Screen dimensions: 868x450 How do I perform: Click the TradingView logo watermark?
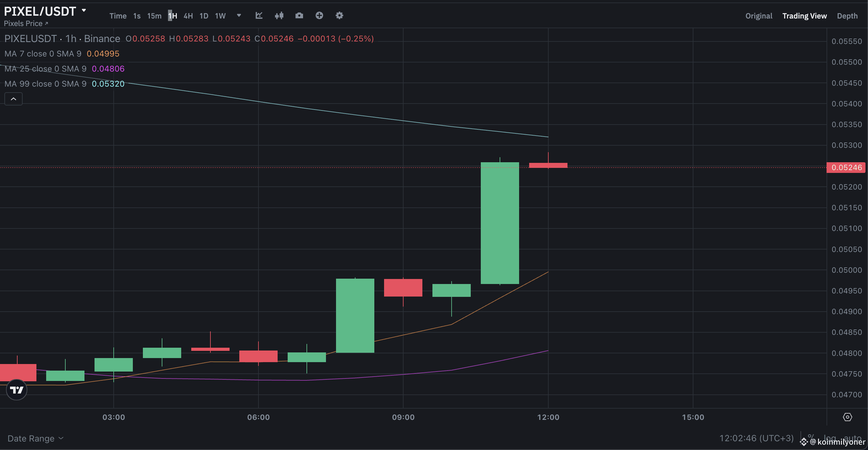[x=16, y=390]
